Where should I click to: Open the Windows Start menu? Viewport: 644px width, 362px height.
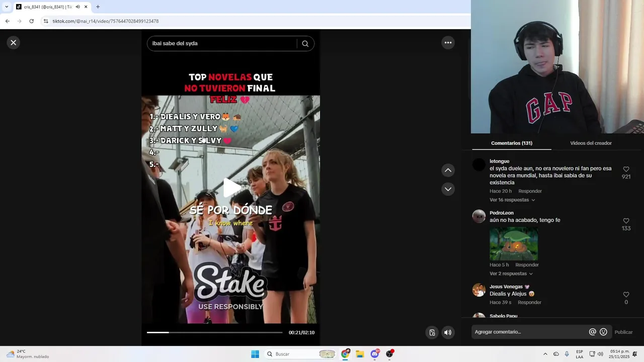(255, 354)
